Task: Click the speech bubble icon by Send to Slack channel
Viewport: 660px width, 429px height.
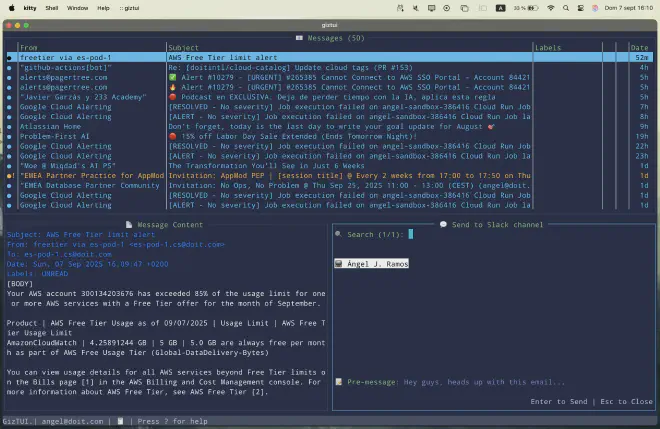Action: point(443,224)
